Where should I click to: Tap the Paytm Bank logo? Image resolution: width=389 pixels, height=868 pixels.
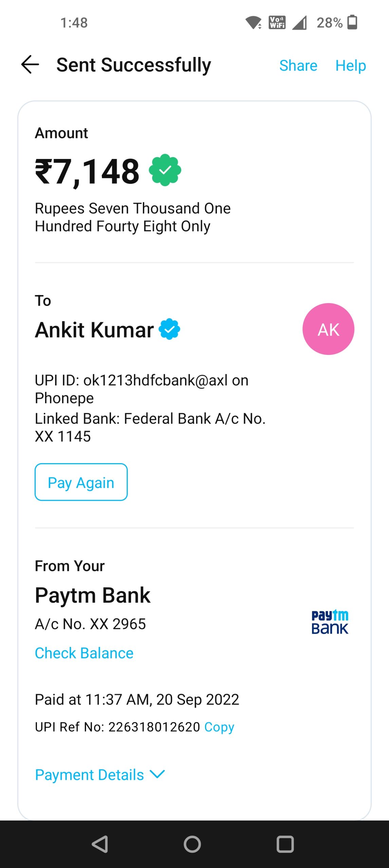tap(330, 622)
